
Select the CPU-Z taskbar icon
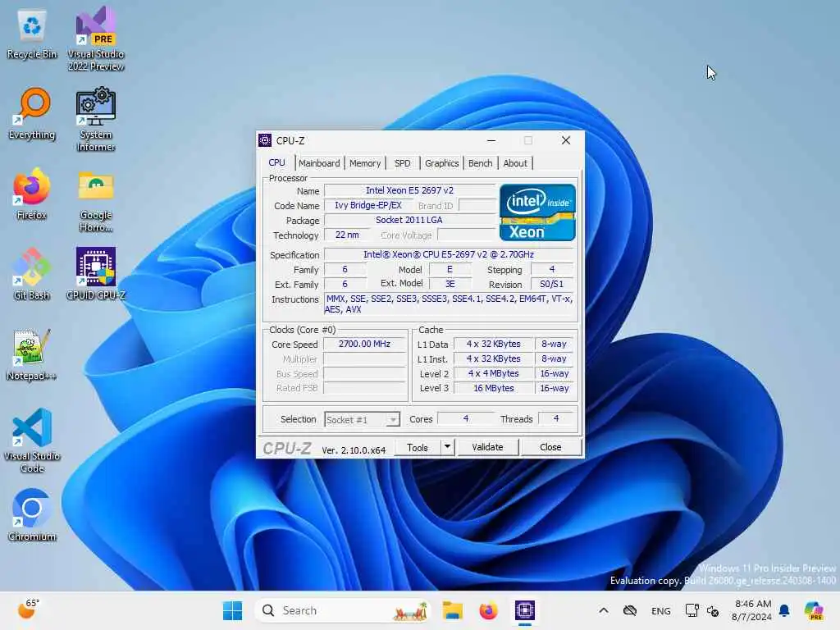(x=524, y=610)
